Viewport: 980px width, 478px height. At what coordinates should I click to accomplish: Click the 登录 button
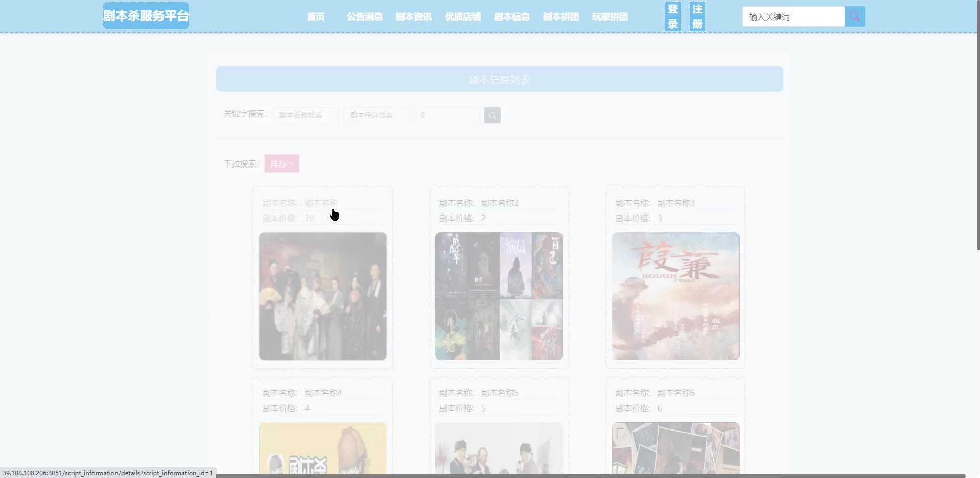point(672,16)
